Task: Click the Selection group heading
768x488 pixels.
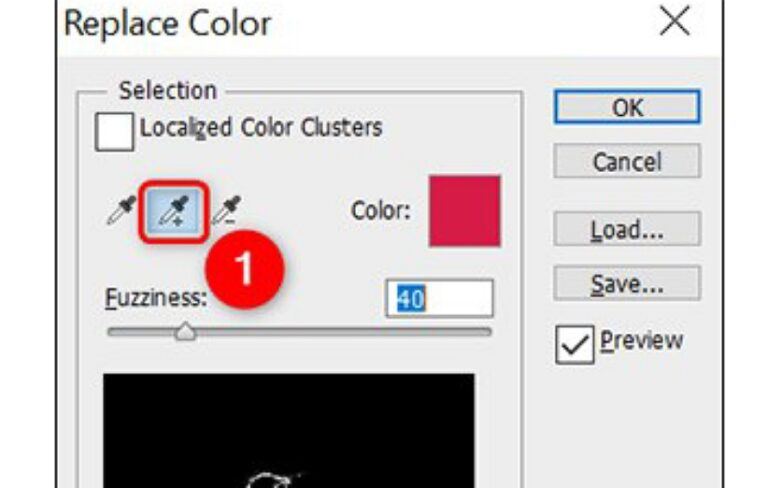Action: (167, 91)
